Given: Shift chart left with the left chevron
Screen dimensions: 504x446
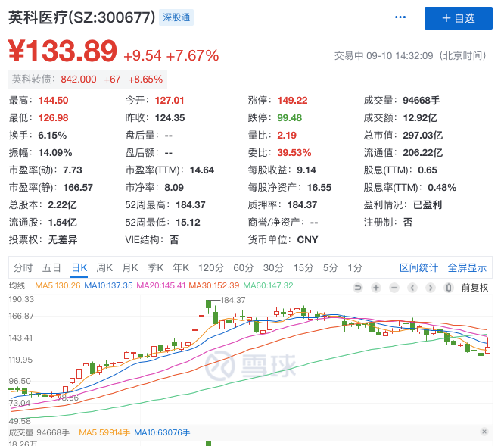Looking at the screenshot, I should 412,288.
